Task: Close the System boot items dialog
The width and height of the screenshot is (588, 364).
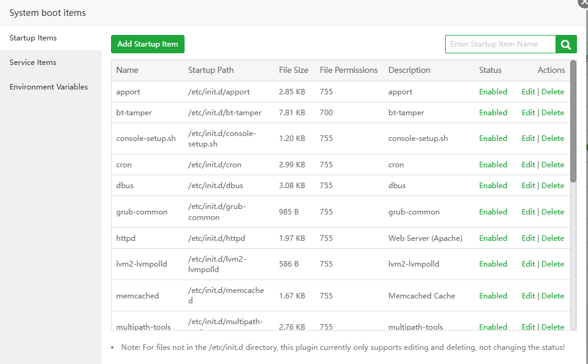Action: click(x=583, y=2)
